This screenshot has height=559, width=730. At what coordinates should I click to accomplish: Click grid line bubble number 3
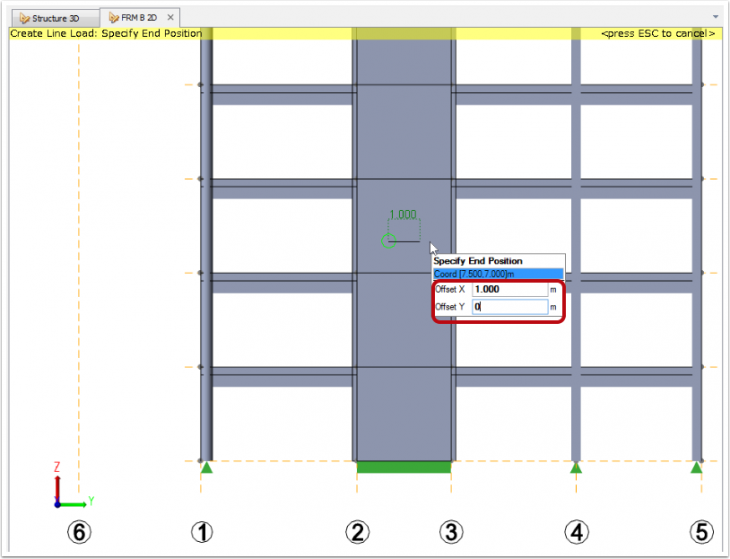451,532
